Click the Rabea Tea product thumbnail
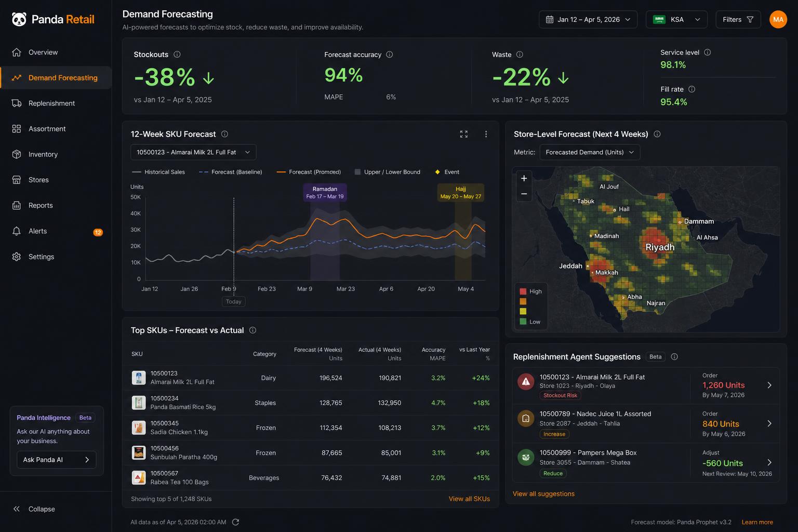 point(139,478)
